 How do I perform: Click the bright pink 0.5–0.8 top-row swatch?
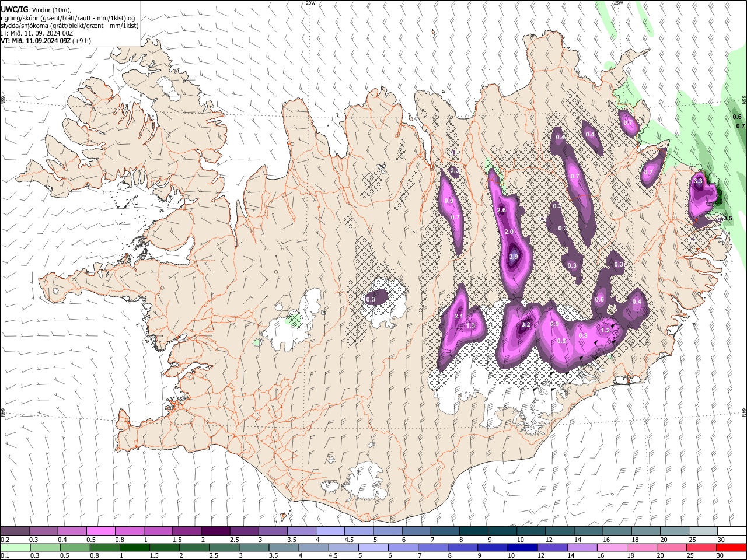point(100,531)
